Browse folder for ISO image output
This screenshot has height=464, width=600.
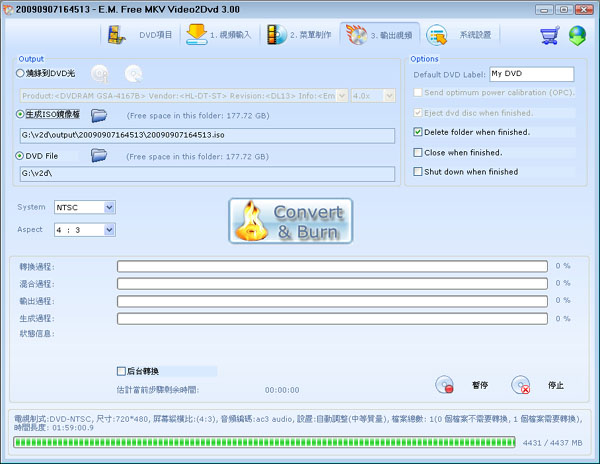click(x=99, y=115)
